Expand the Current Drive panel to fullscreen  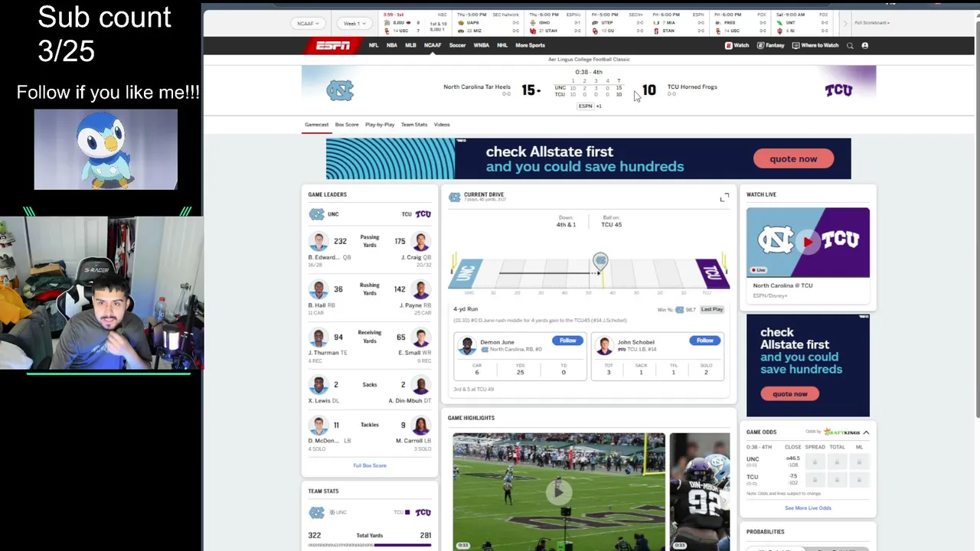[724, 198]
